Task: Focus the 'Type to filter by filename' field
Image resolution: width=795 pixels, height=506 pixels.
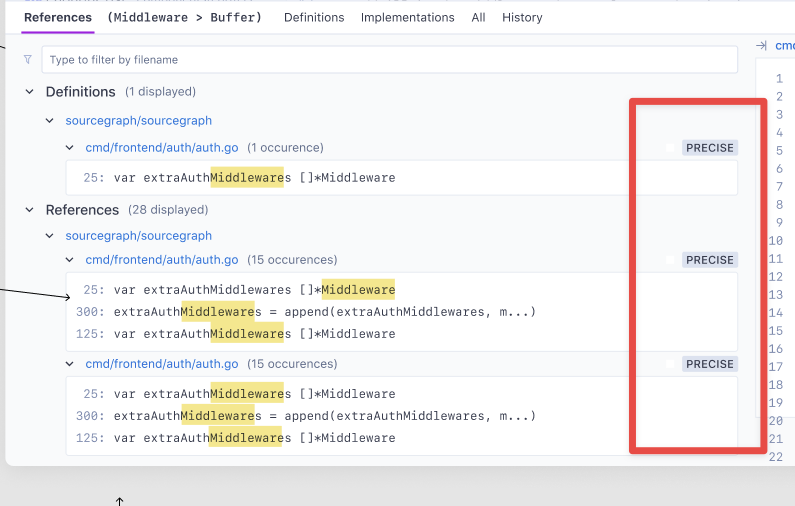Action: point(389,60)
